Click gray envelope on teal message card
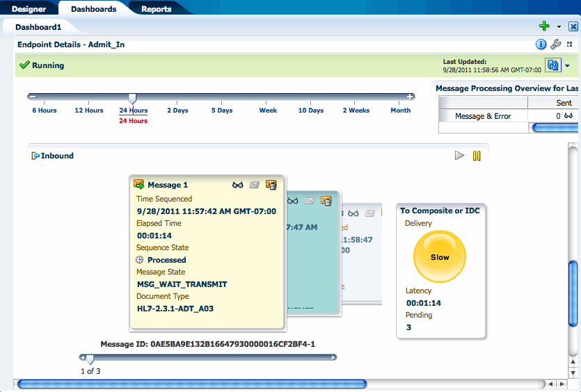581x392 pixels. tap(309, 201)
